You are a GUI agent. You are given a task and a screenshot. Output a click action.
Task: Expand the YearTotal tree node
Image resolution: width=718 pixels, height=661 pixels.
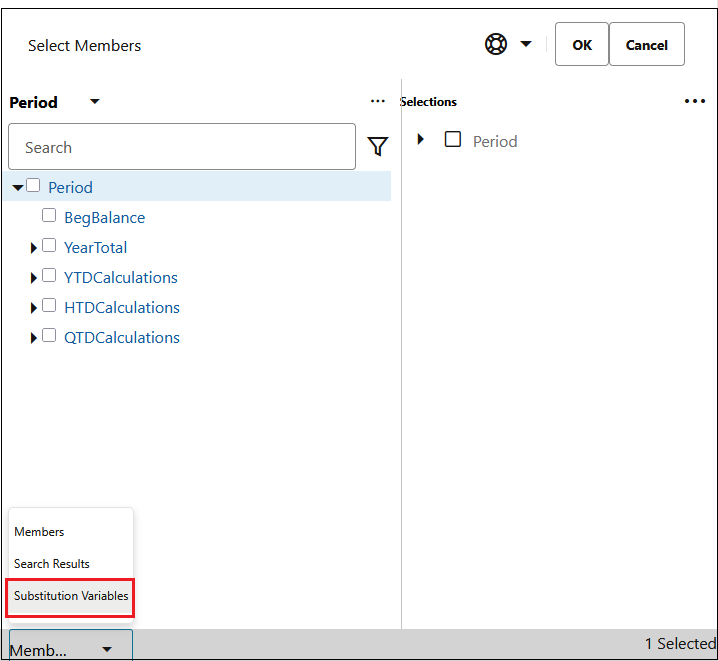pos(33,248)
